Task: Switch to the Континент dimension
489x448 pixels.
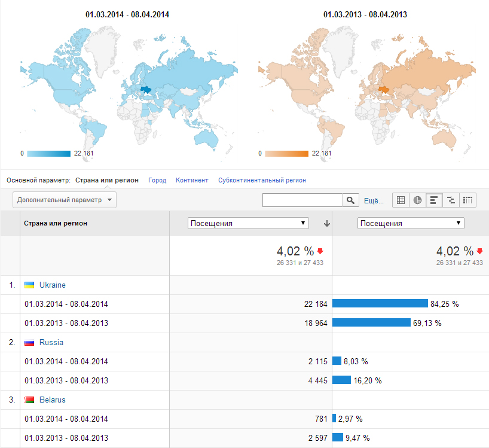Action: tap(192, 180)
